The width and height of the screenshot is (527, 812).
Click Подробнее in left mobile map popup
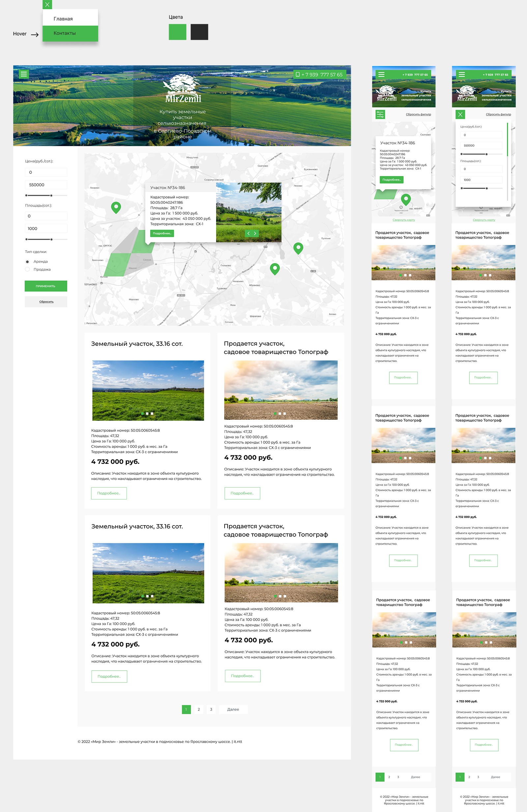coord(391,180)
